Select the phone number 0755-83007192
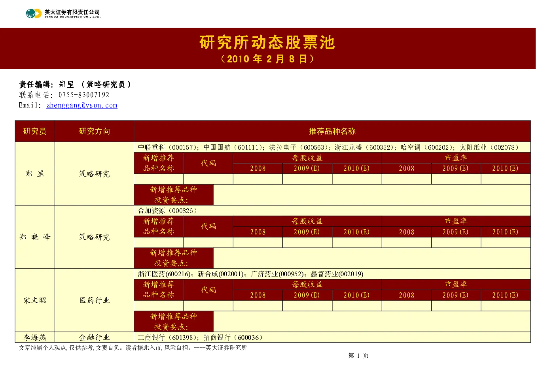This screenshot has width=555, height=392. pyautogui.click(x=84, y=95)
